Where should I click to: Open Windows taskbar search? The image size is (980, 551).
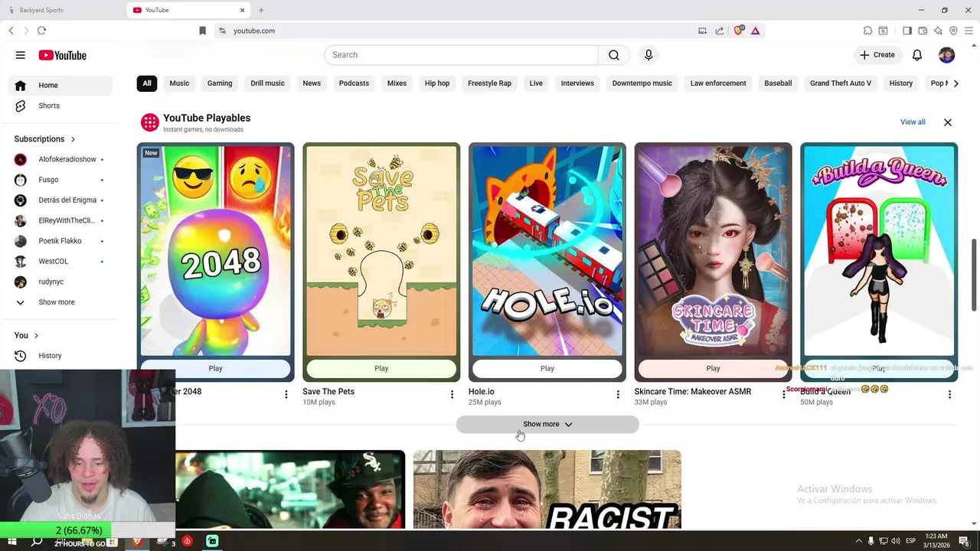36,542
